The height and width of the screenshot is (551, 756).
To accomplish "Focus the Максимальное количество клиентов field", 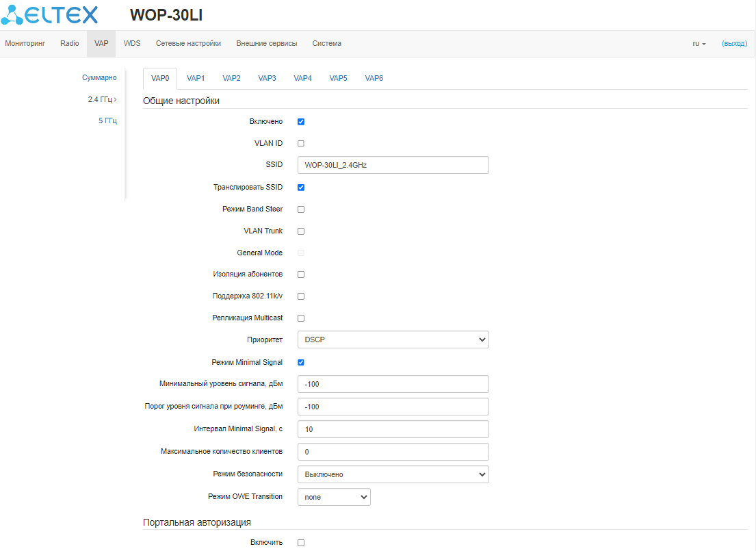I will pos(393,452).
